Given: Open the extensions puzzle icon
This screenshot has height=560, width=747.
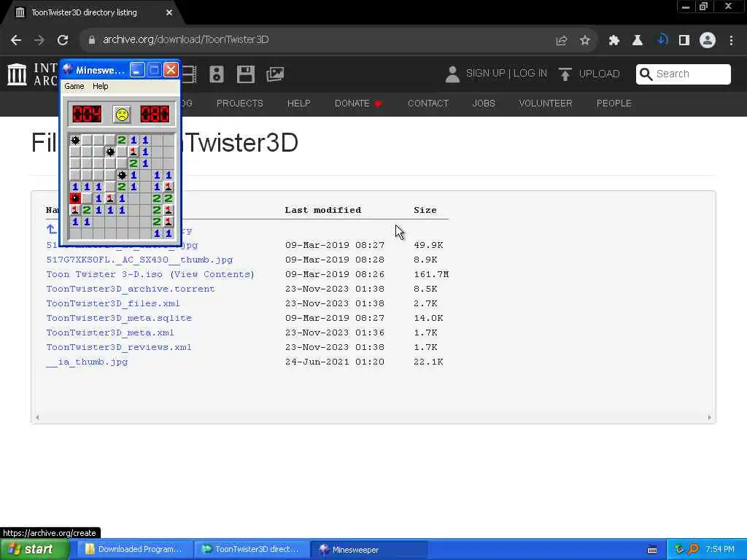Looking at the screenshot, I should [x=614, y=41].
